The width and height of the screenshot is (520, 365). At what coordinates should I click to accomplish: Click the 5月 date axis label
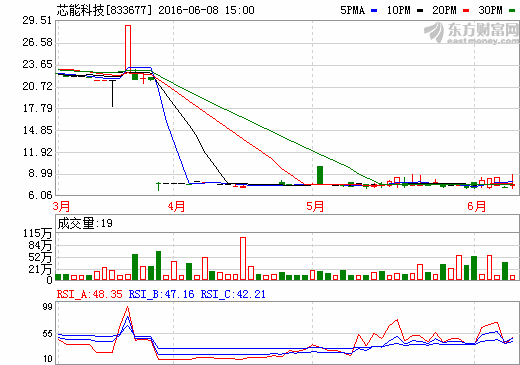point(315,206)
